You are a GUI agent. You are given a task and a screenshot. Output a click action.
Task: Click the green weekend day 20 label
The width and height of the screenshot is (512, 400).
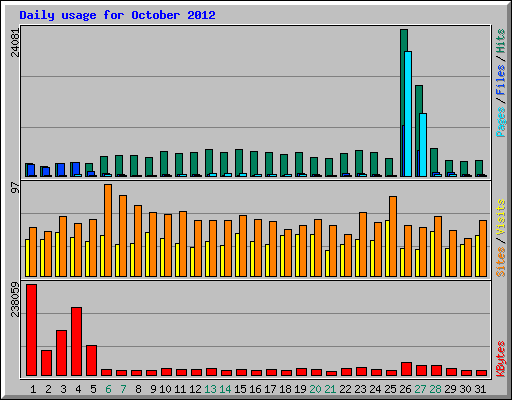tap(315, 389)
